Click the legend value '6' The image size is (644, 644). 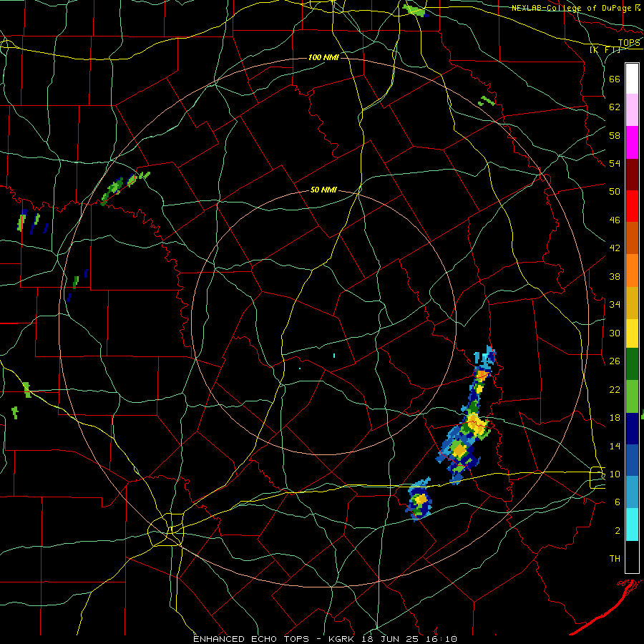(x=618, y=502)
